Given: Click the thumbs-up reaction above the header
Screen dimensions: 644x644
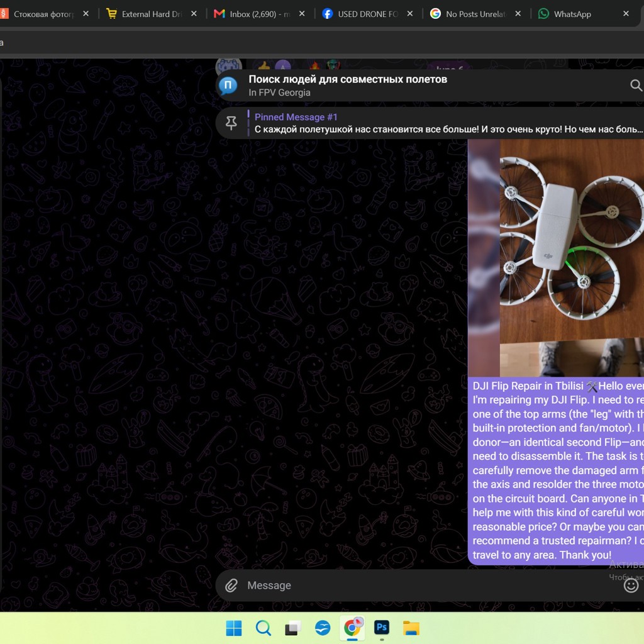Looking at the screenshot, I should pos(264,66).
